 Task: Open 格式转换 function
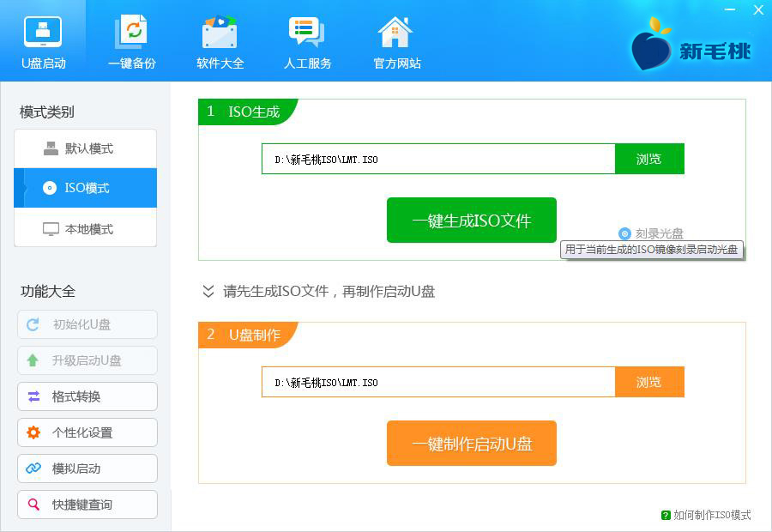click(x=87, y=396)
